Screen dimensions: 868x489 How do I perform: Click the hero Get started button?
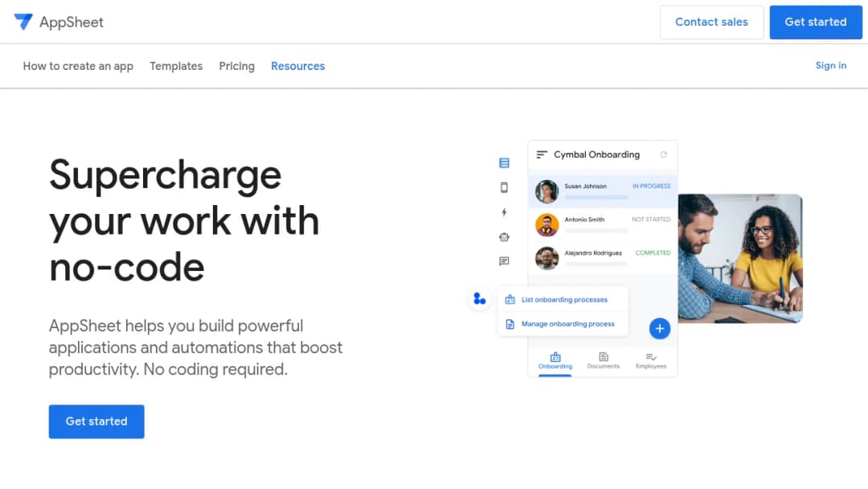96,421
